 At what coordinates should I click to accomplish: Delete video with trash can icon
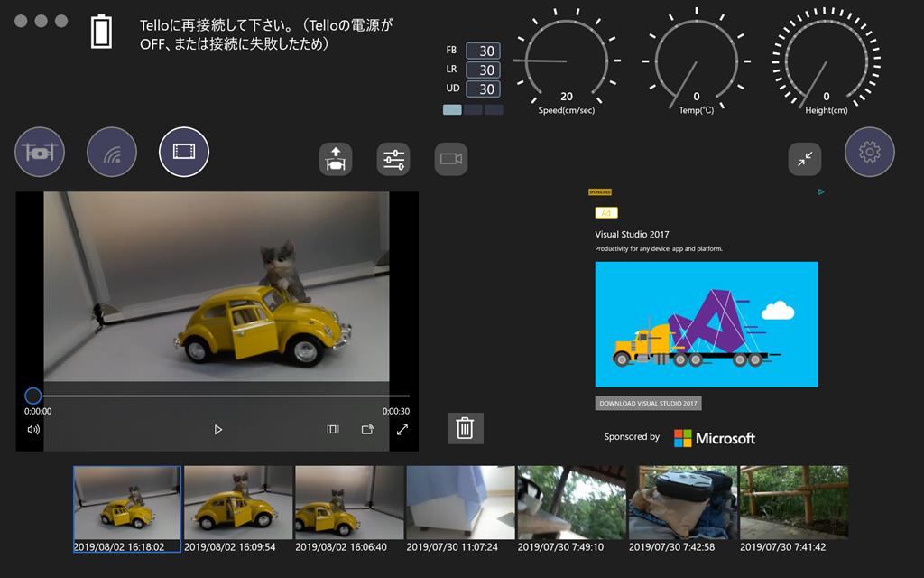click(465, 428)
